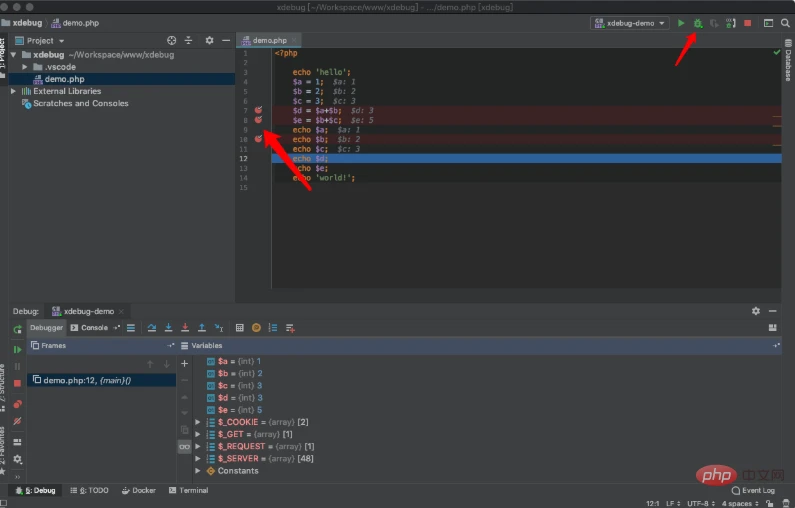
Task: Click the orange circular icon in the debug toolbar
Action: (257, 328)
